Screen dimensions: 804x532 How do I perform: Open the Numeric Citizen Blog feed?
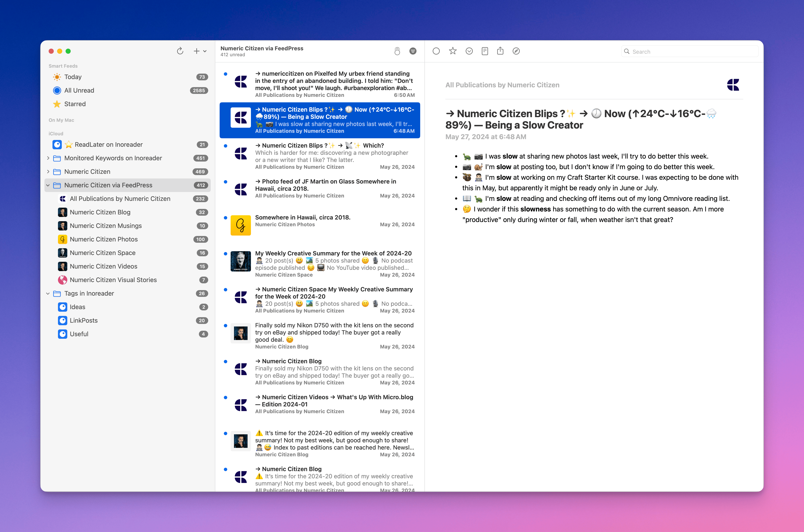click(x=100, y=212)
